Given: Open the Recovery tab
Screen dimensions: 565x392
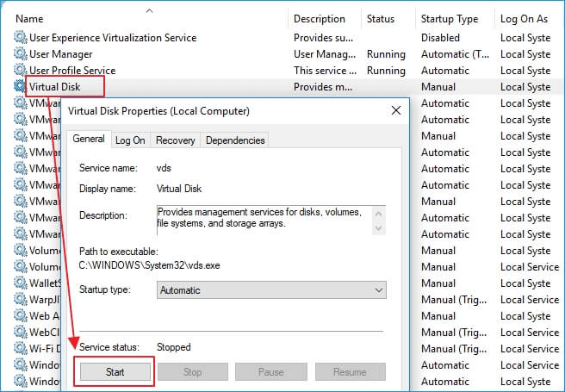Looking at the screenshot, I should coord(175,140).
